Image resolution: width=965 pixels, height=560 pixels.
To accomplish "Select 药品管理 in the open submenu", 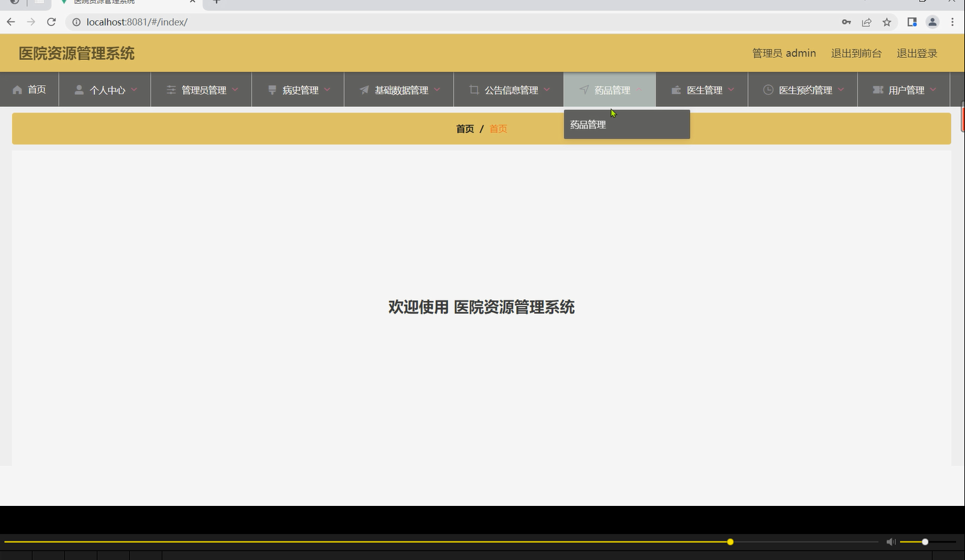I will click(x=626, y=125).
